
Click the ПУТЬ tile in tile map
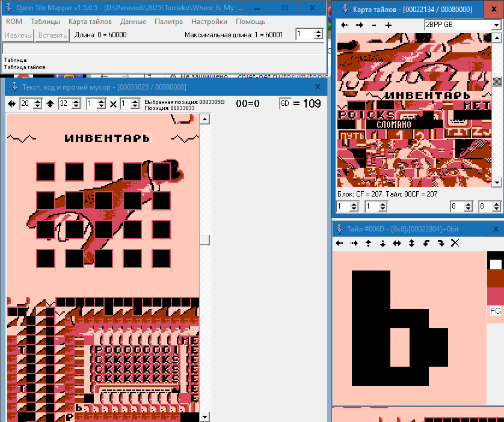click(x=352, y=136)
